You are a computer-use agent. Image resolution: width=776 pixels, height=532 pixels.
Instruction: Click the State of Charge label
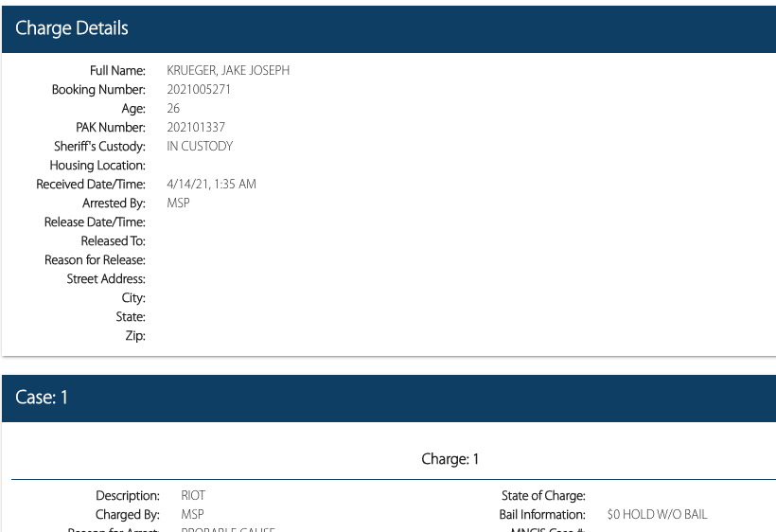point(543,496)
